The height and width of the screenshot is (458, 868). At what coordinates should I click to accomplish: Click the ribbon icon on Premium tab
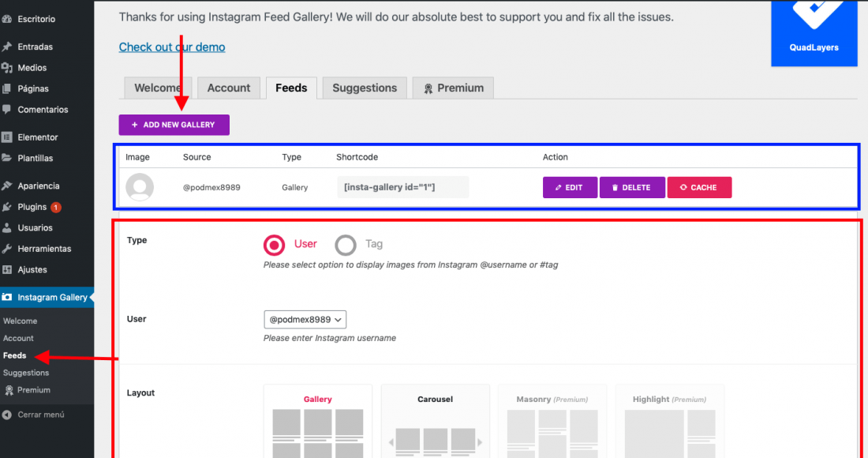(x=428, y=88)
